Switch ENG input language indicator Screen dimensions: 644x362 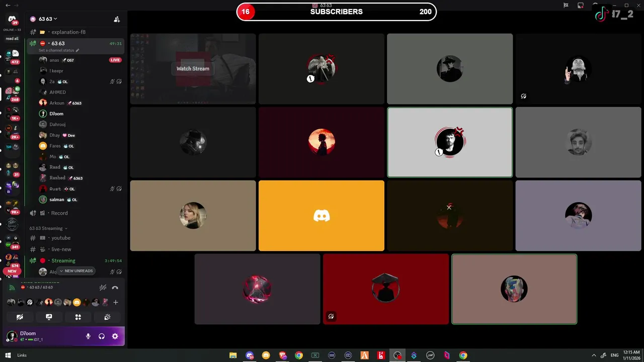[614, 355]
